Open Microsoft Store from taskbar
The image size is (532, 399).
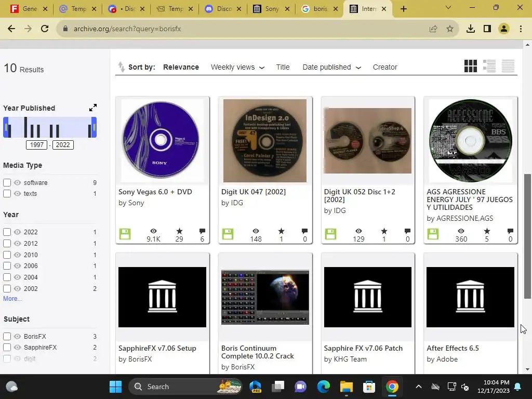(369, 387)
